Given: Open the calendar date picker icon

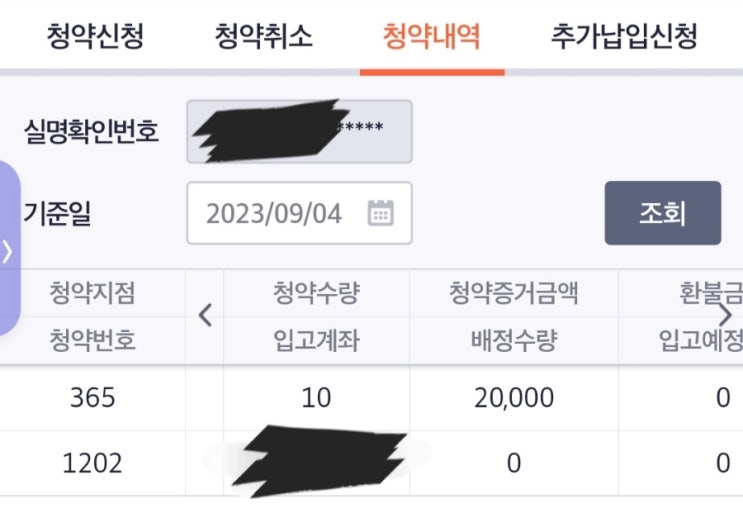Looking at the screenshot, I should click(x=380, y=213).
